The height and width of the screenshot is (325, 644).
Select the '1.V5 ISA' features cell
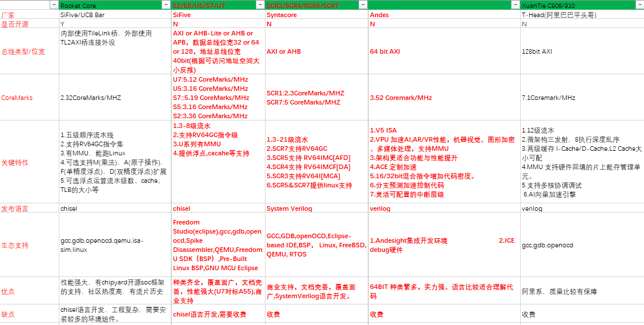click(444, 162)
